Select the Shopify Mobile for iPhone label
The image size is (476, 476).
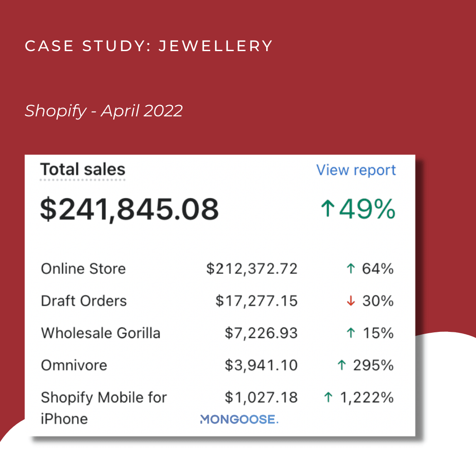click(x=104, y=407)
